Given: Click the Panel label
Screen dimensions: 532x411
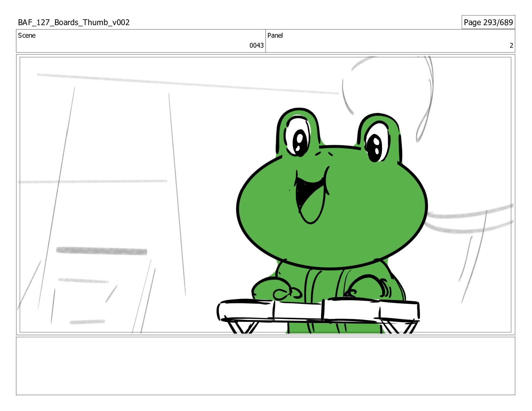Looking at the screenshot, I should 275,35.
